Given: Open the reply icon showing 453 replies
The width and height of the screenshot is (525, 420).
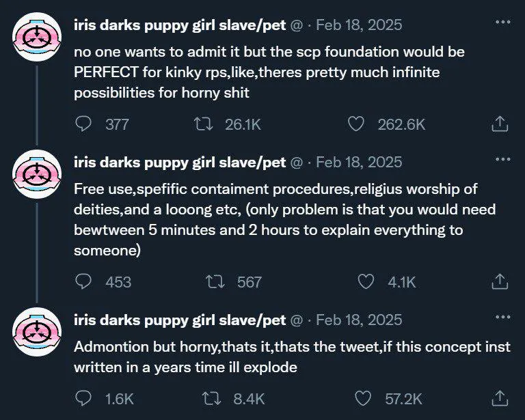Looking at the screenshot, I should point(84,281).
